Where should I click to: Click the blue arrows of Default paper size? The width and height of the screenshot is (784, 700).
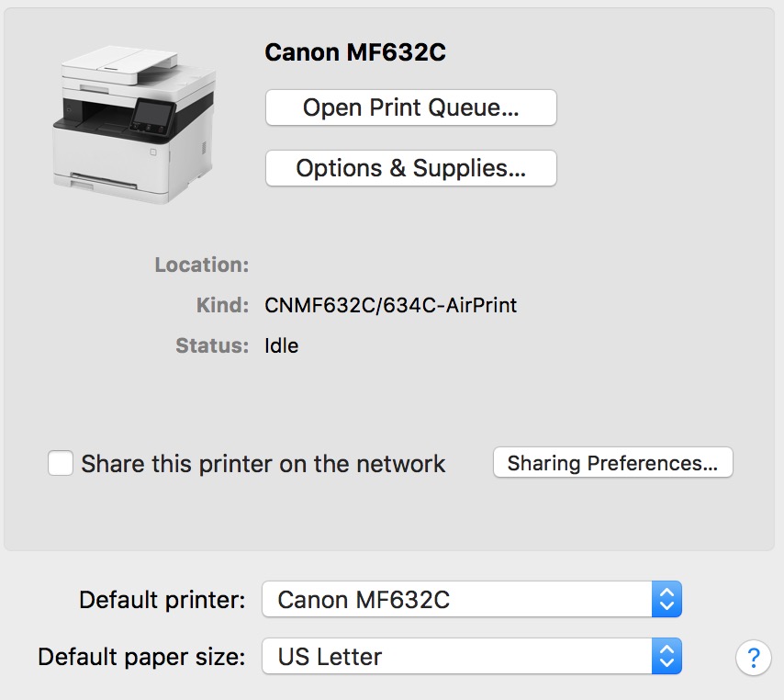pos(666,656)
